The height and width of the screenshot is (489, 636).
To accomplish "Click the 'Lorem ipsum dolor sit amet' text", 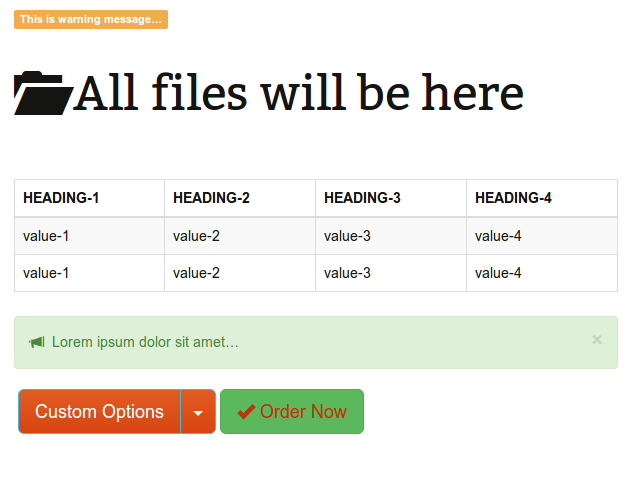I will [145, 342].
